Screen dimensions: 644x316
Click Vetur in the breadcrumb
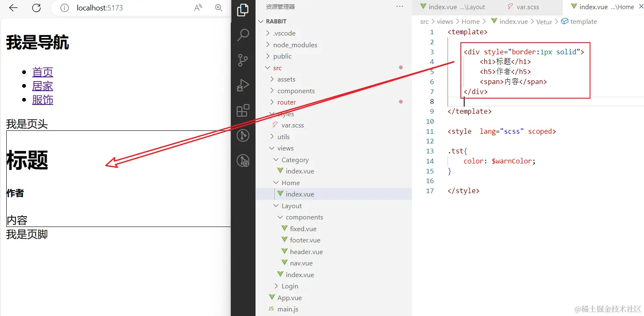pos(544,21)
